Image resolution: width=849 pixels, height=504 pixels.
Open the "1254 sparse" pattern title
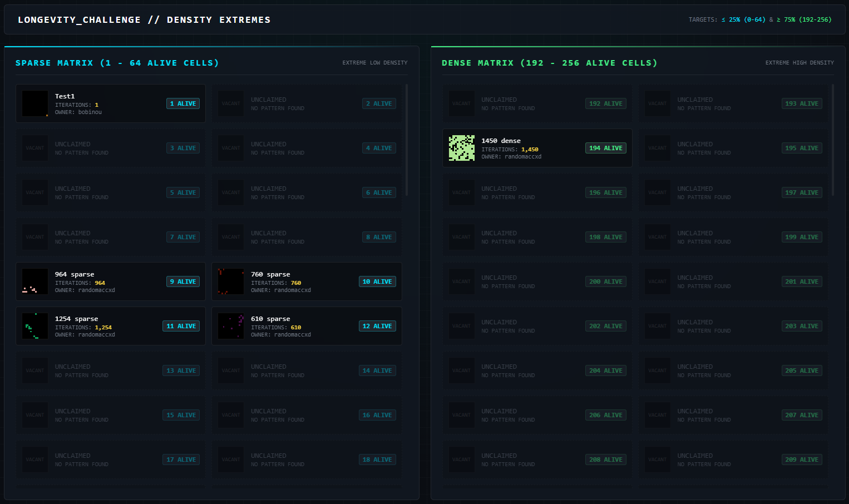coord(76,319)
